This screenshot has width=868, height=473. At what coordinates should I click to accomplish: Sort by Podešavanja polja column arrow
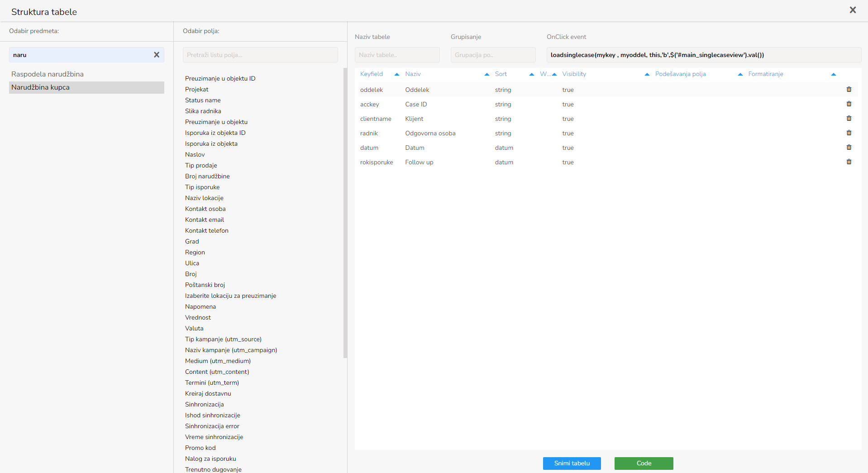(740, 74)
